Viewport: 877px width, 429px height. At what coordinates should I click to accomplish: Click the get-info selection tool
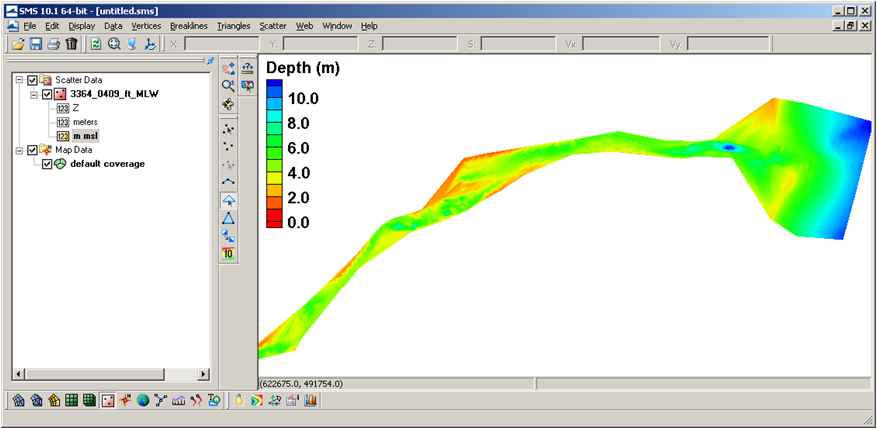coord(247,86)
